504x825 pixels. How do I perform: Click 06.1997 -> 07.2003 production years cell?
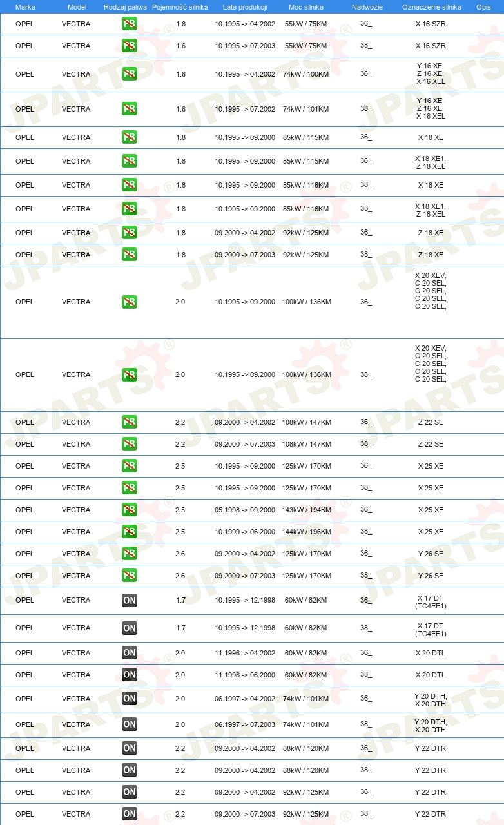(x=245, y=724)
